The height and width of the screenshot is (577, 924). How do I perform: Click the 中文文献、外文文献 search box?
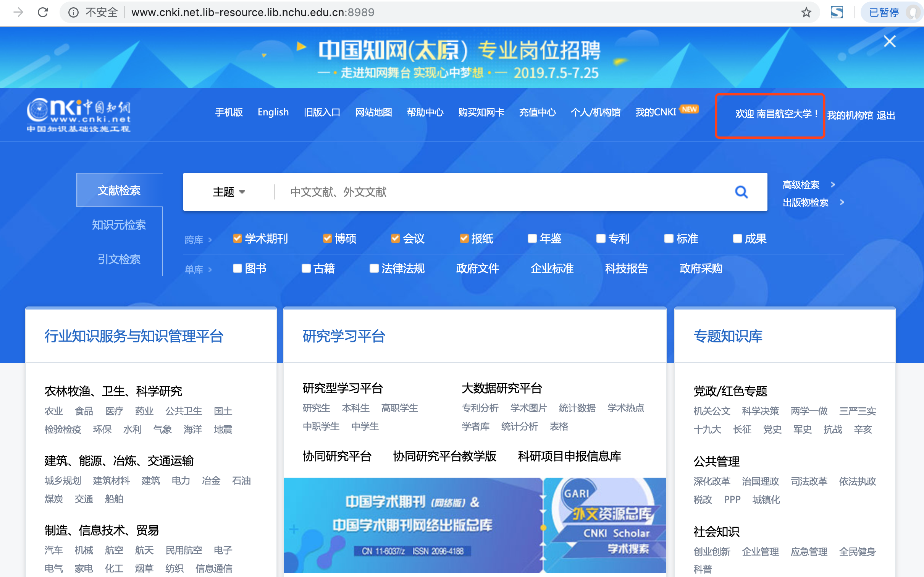tap(500, 192)
